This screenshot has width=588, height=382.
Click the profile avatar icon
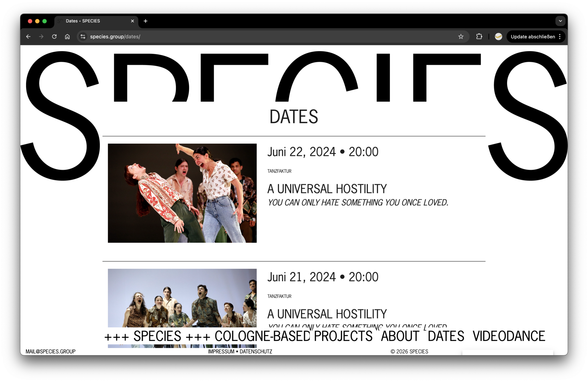click(498, 36)
